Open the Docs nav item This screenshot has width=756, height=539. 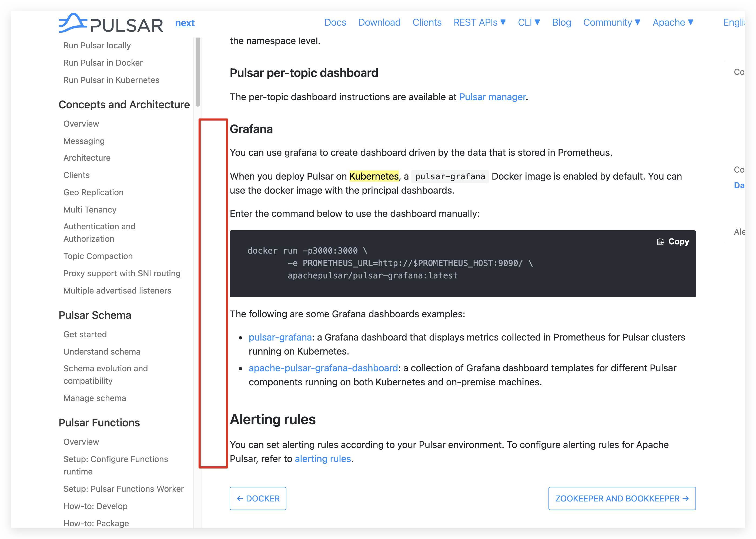point(335,22)
